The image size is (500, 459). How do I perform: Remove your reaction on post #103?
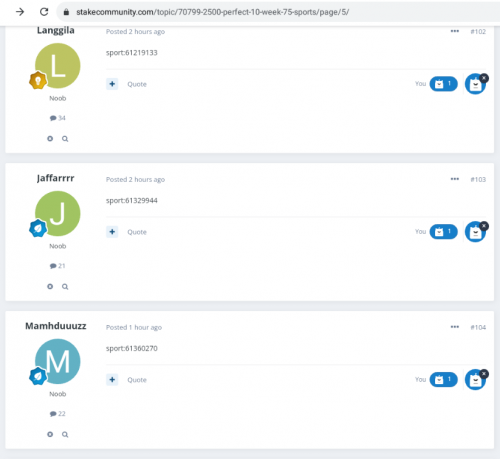coord(484,226)
